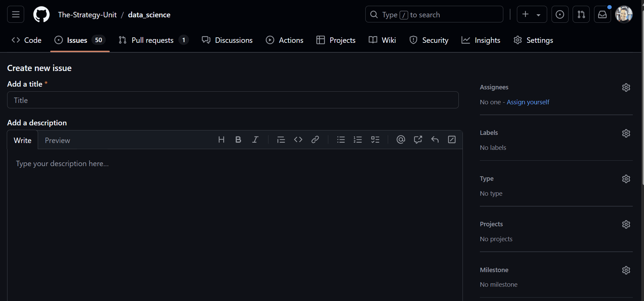Viewport: 644px width, 301px height.
Task: Click the Assignees heading
Action: 494,87
